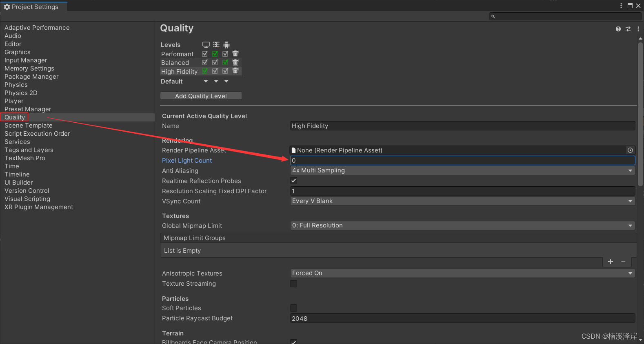
Task: Open Memory Settings category
Action: pos(29,68)
